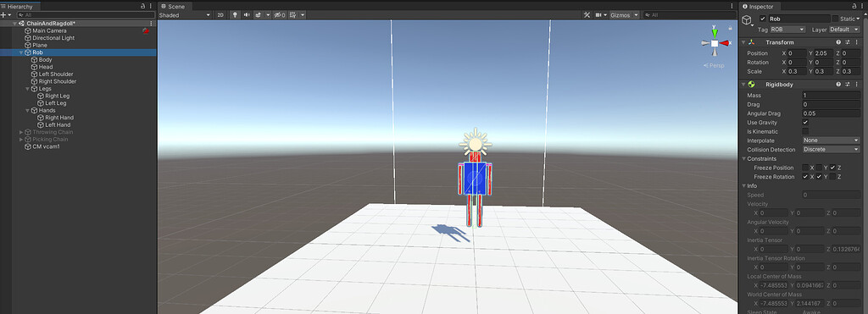The image size is (868, 314).
Task: Open Collision Detection Discrete dropdown
Action: tap(831, 149)
